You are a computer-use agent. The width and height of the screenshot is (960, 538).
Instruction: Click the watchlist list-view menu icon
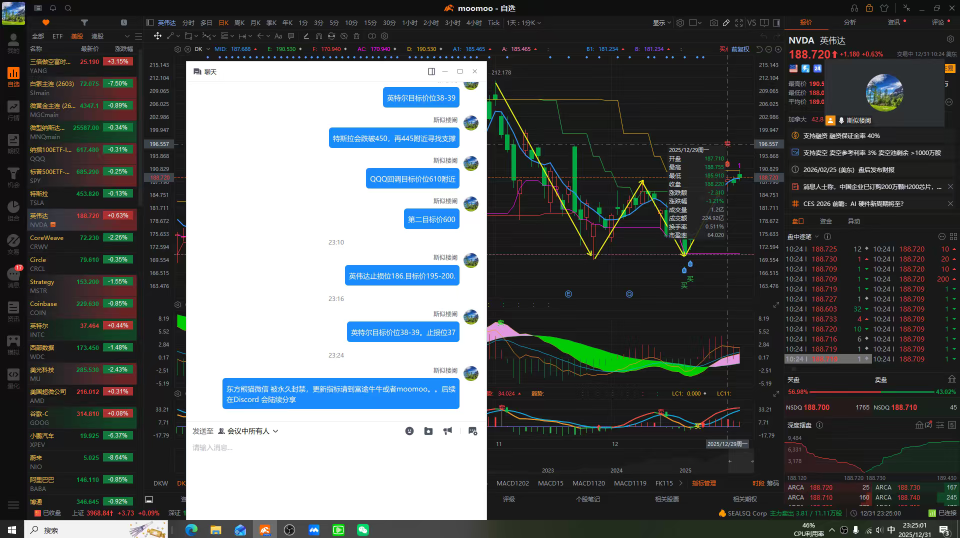[139, 36]
